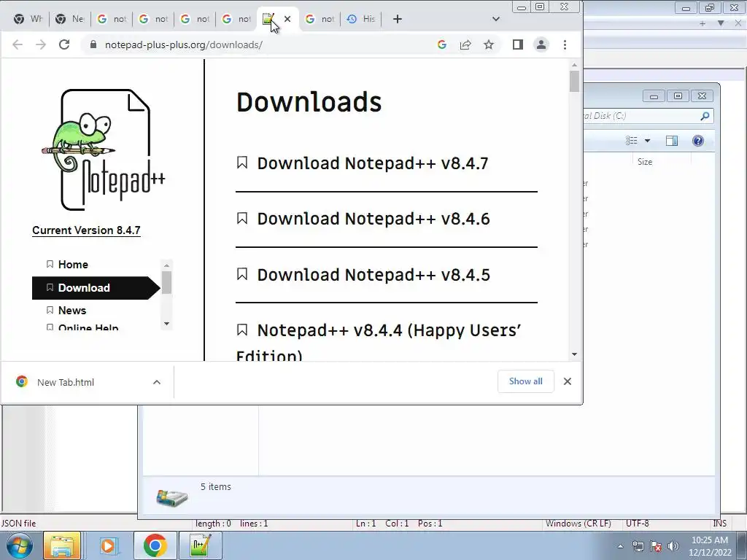This screenshot has width=747, height=560.
Task: Open Chrome three-dot menu
Action: [565, 44]
